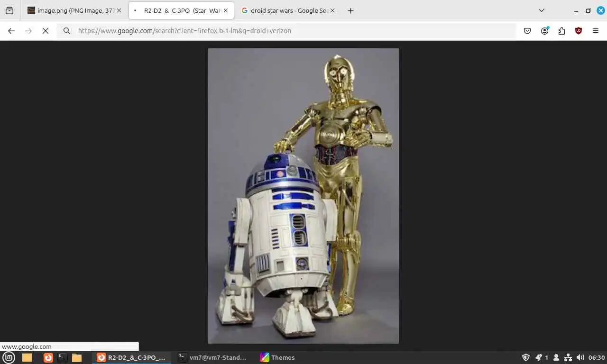Open the user tray icon
Image resolution: width=607 pixels, height=364 pixels.
557,357
